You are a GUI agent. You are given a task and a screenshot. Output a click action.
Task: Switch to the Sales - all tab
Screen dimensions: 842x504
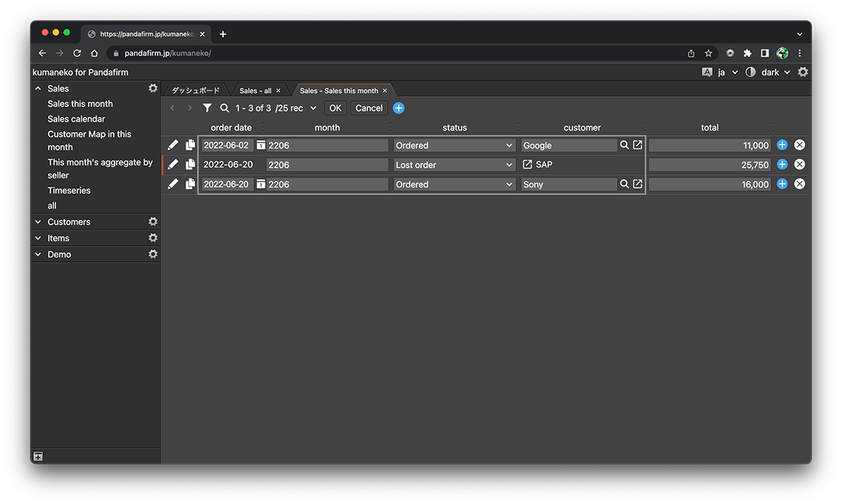(x=256, y=91)
